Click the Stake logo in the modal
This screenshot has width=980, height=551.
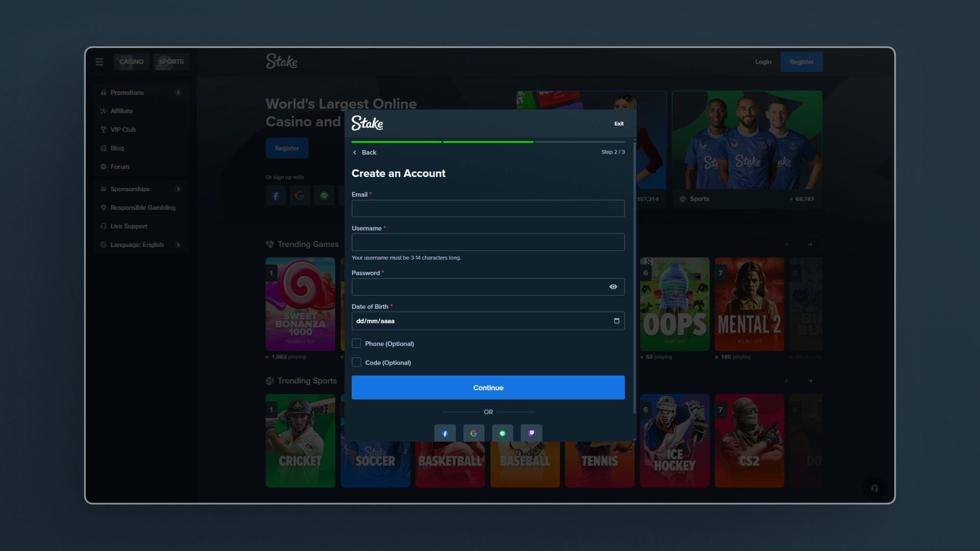coord(367,123)
